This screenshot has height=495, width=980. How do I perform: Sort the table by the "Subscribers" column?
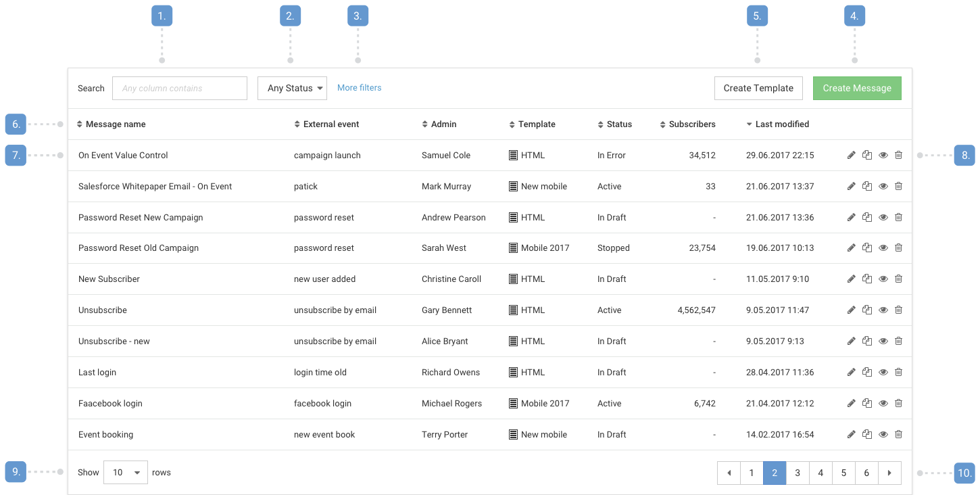(687, 124)
